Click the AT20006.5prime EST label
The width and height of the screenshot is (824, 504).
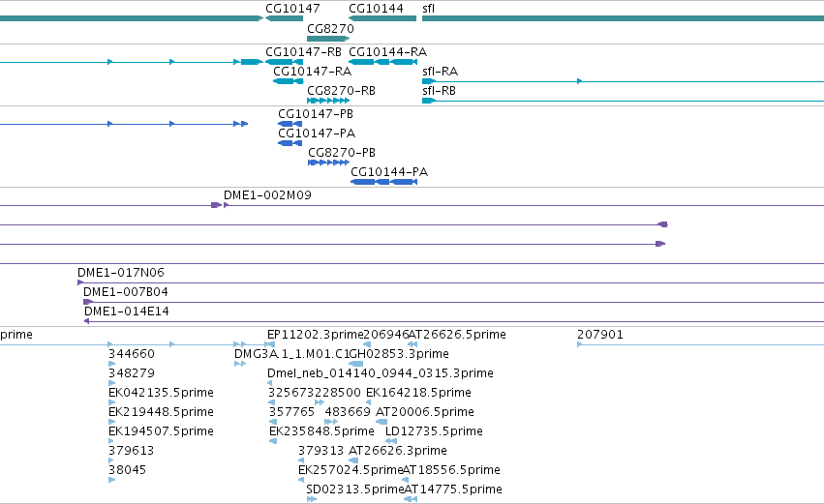(425, 412)
